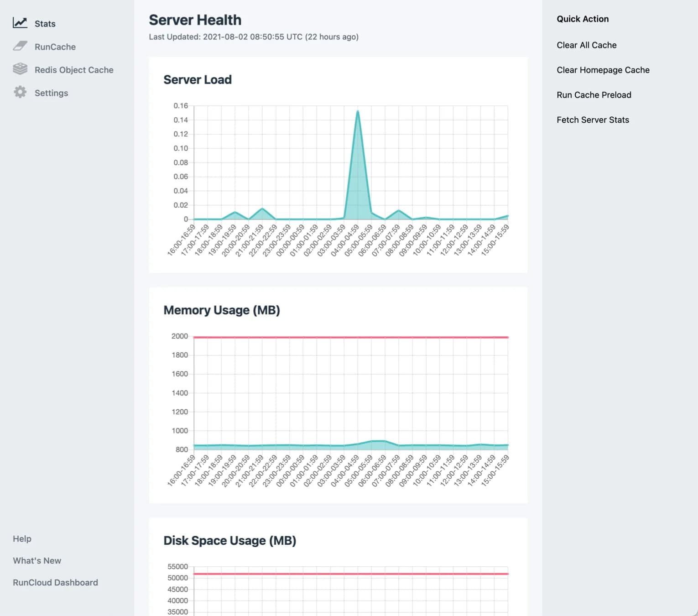Image resolution: width=698 pixels, height=616 pixels.
Task: Switch to the RunCache section
Action: click(x=56, y=47)
